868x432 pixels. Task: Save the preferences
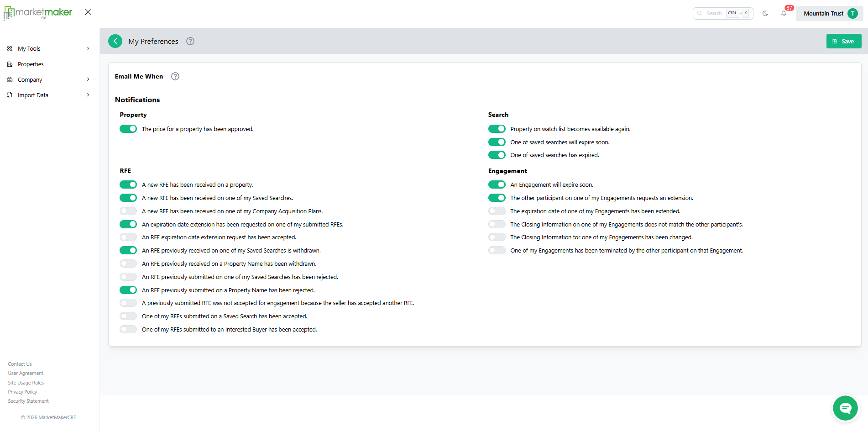click(x=843, y=41)
